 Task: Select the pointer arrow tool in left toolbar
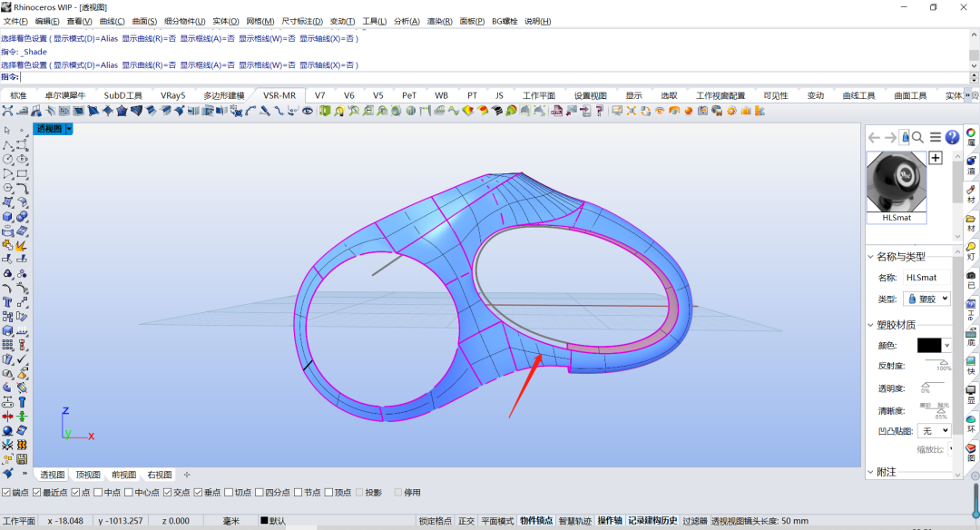click(7, 131)
